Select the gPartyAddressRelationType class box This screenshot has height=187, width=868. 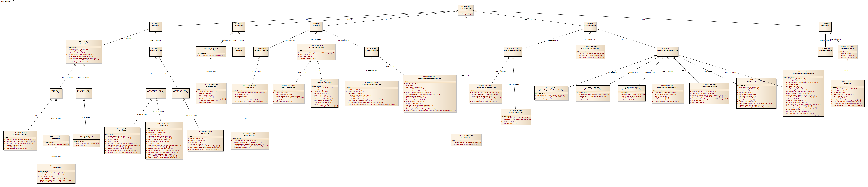590,52
